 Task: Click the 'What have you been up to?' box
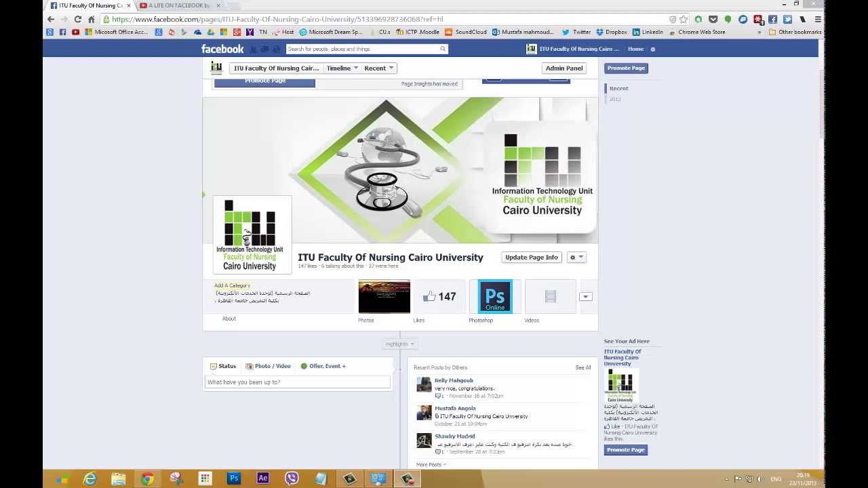tap(298, 382)
